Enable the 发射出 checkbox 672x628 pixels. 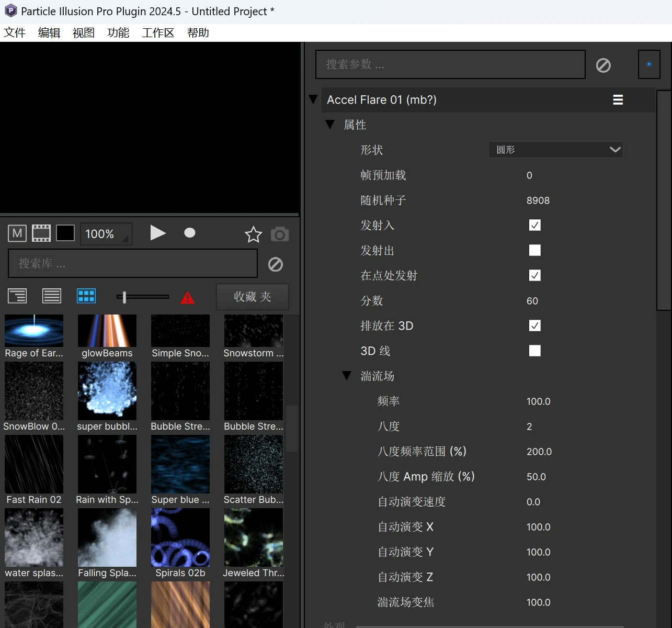click(534, 251)
